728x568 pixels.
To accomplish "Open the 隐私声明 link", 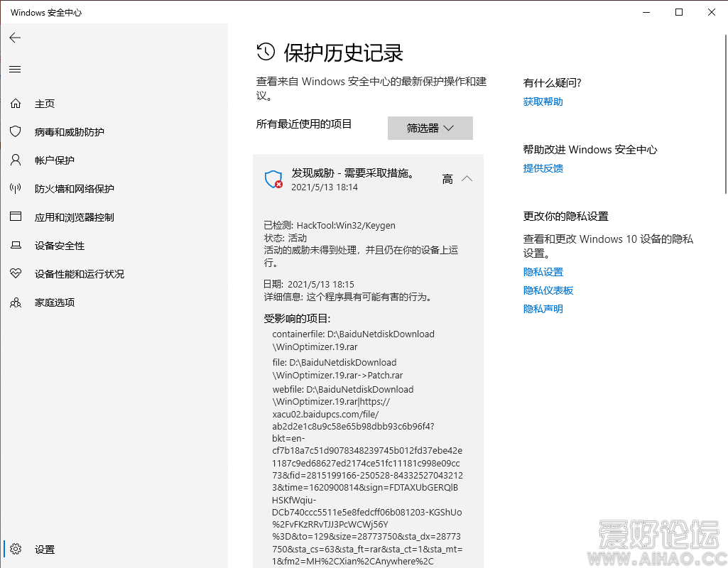I will (x=543, y=309).
